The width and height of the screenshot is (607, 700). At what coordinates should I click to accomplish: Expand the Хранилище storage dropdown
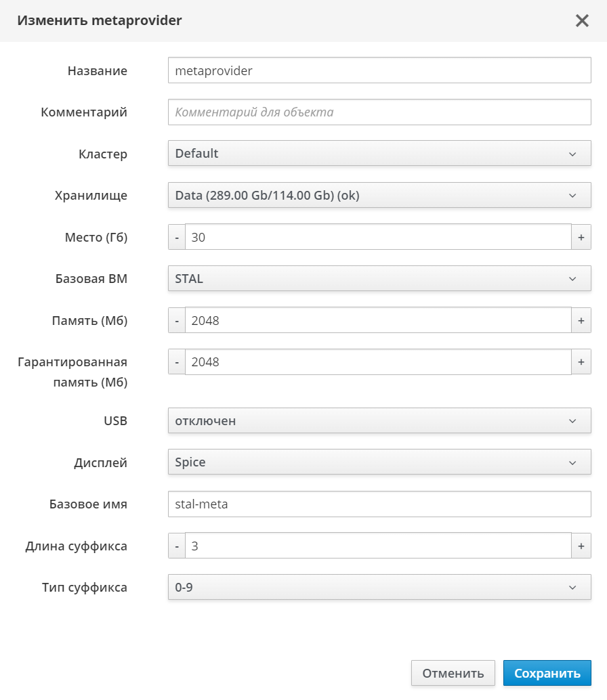point(379,196)
